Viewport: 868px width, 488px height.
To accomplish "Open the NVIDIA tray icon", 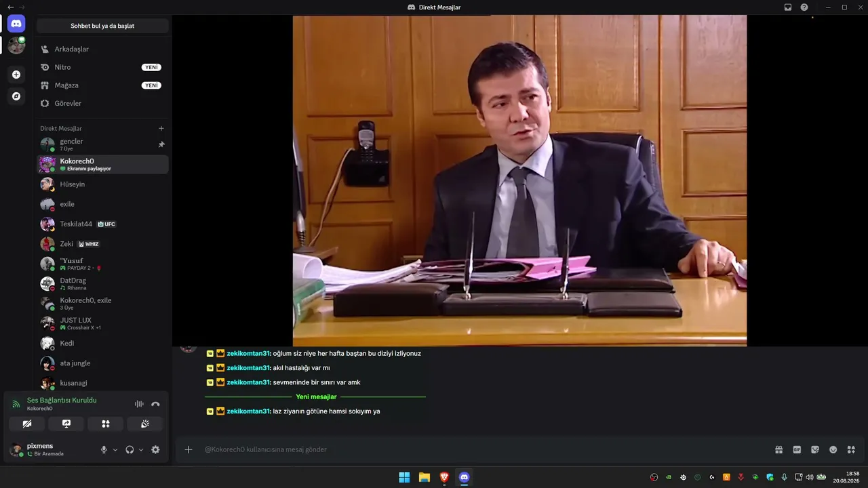I will click(x=669, y=477).
